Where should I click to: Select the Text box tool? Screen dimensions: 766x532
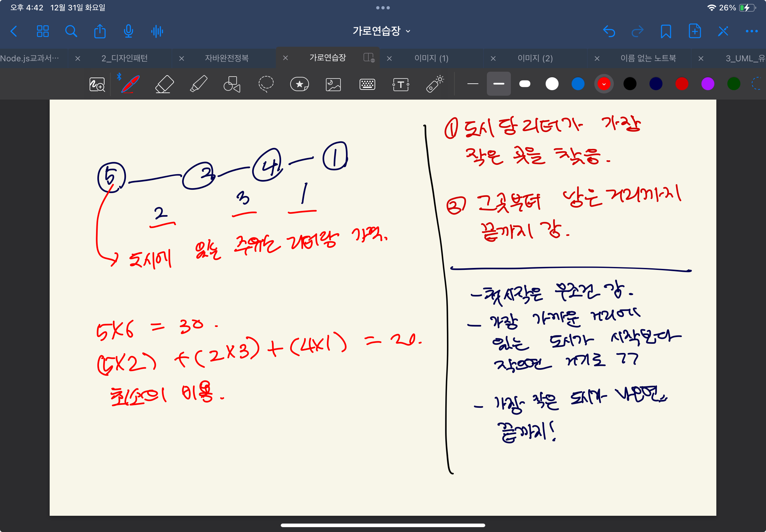coord(401,84)
